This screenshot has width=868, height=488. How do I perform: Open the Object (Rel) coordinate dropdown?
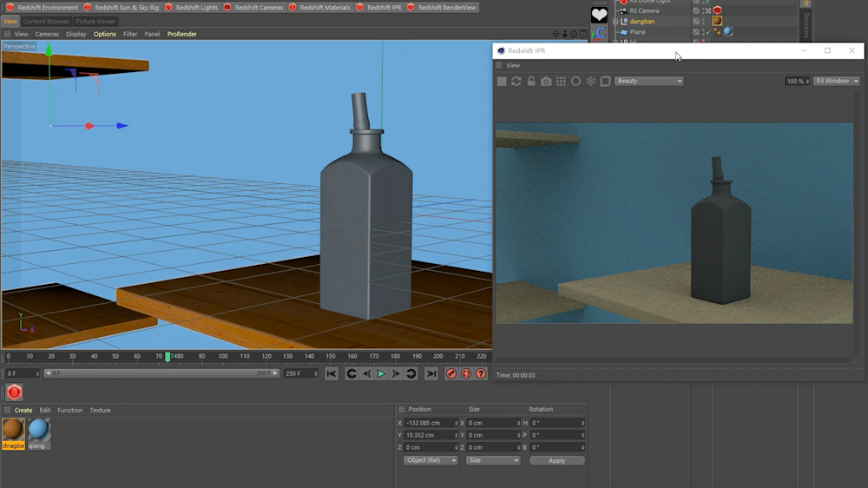point(431,460)
